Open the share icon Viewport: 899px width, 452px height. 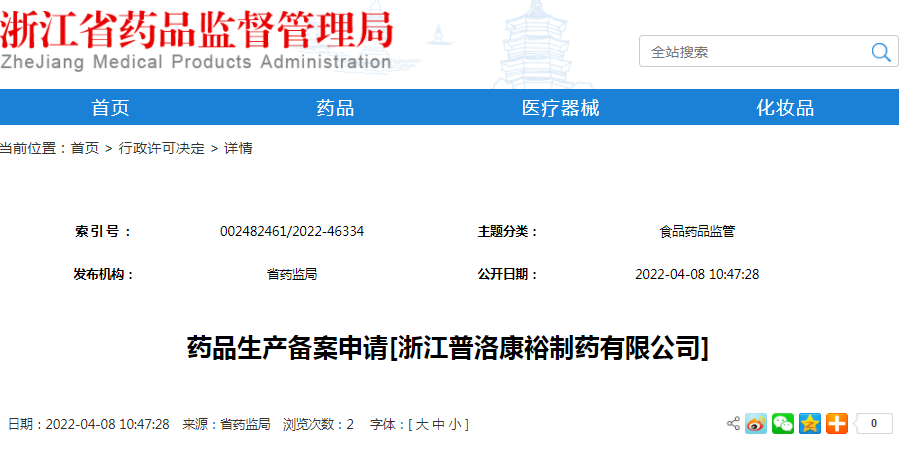pyautogui.click(x=733, y=424)
